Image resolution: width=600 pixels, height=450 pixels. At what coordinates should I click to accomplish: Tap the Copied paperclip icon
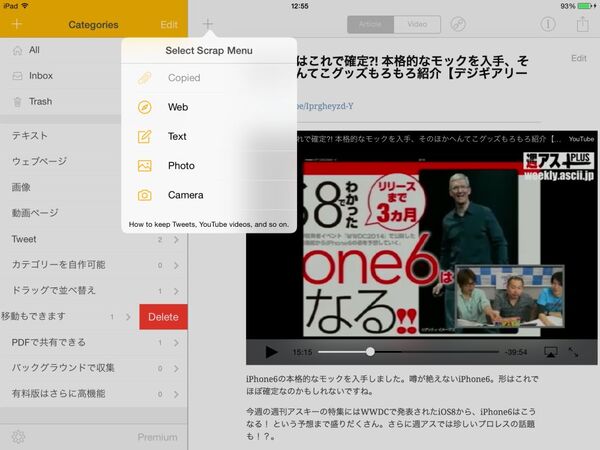145,78
